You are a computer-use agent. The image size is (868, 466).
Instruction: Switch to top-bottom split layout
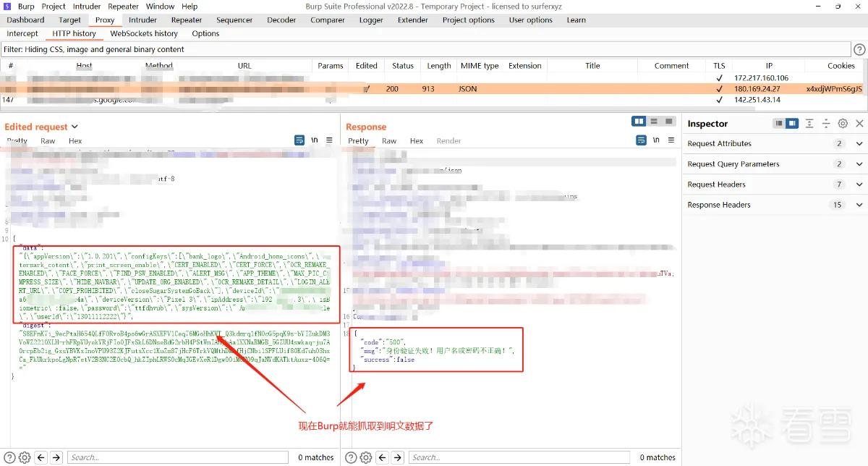pos(654,122)
